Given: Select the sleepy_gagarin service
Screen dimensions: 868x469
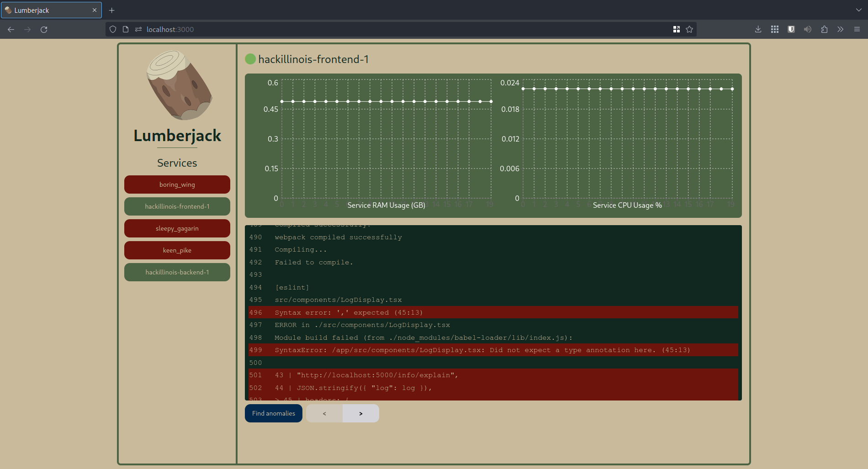Looking at the screenshot, I should 177,228.
